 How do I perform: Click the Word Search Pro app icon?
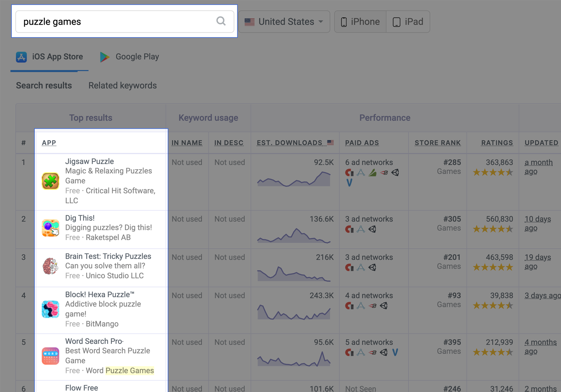[50, 356]
